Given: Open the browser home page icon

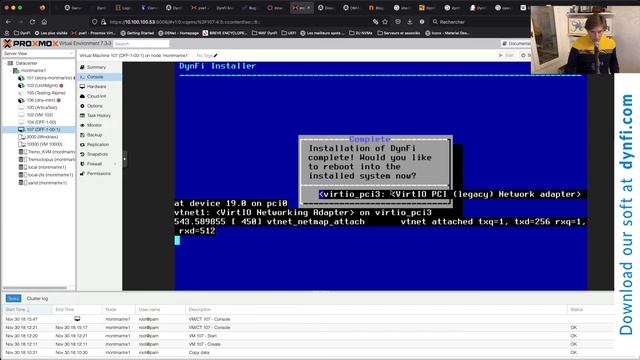Looking at the screenshot, I should 44,22.
